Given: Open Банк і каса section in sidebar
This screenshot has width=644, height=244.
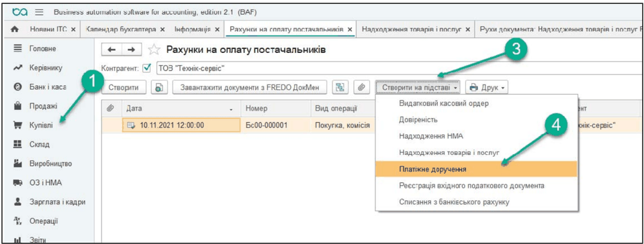Looking at the screenshot, I should [x=48, y=86].
